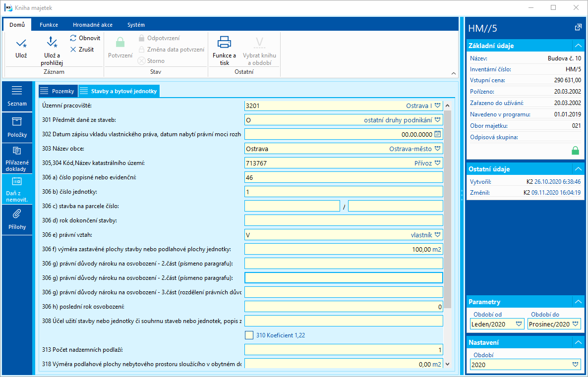588x377 pixels.
Task: Click poslední rok osvobození field
Action: 344,307
